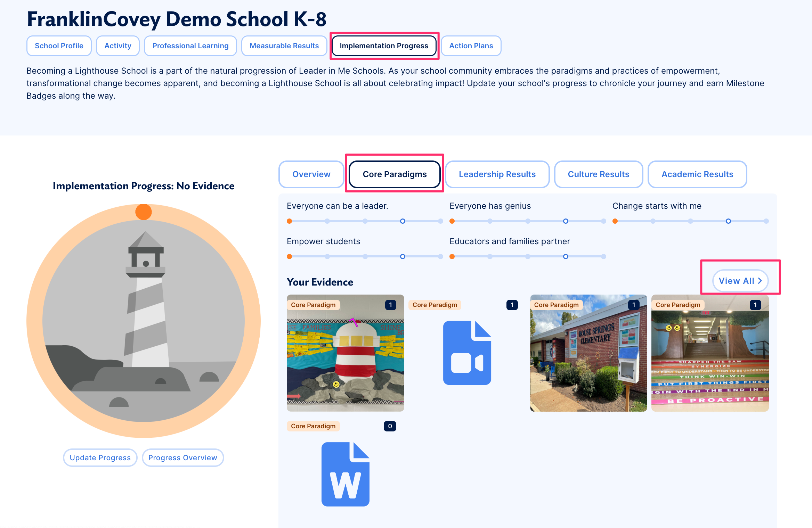Viewport: 812px width, 528px height.
Task: Click count badge on lighthouse bulletin thumbnail
Action: (x=390, y=305)
